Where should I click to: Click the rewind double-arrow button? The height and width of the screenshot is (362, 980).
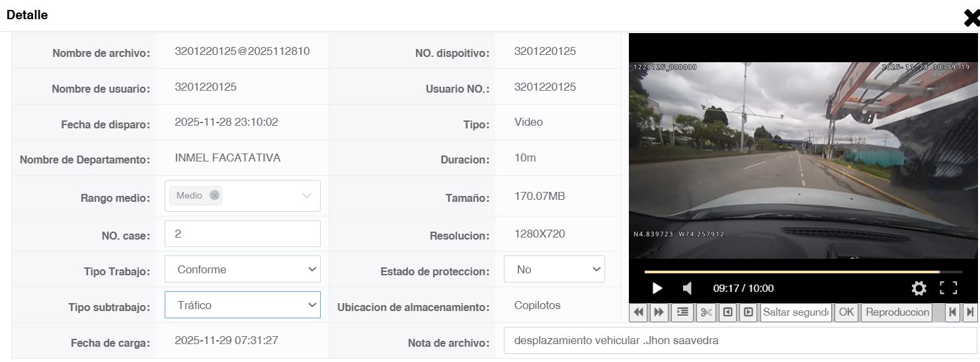(x=639, y=312)
